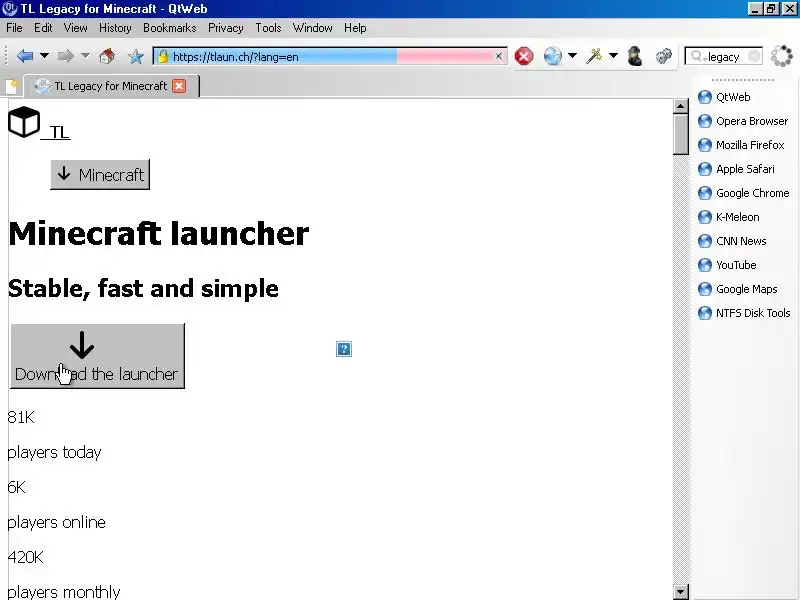This screenshot has width=800, height=600.
Task: Click the '420K' text
Action: point(26,557)
